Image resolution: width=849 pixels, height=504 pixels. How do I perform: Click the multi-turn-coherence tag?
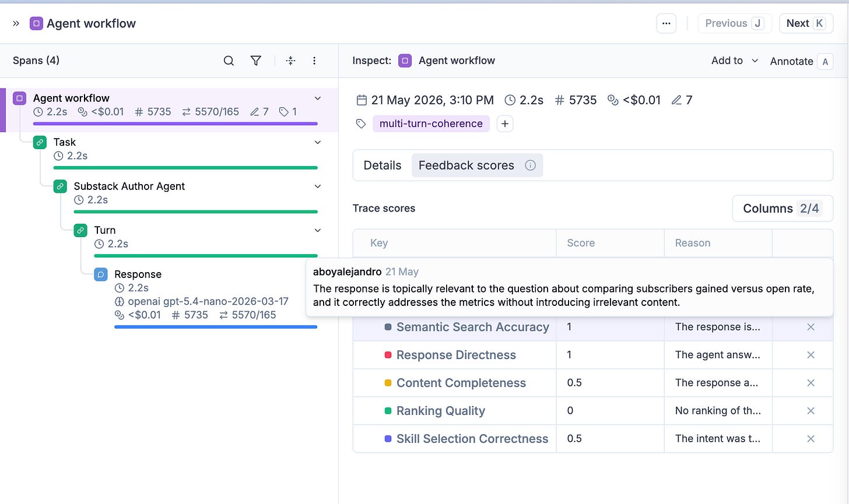431,124
